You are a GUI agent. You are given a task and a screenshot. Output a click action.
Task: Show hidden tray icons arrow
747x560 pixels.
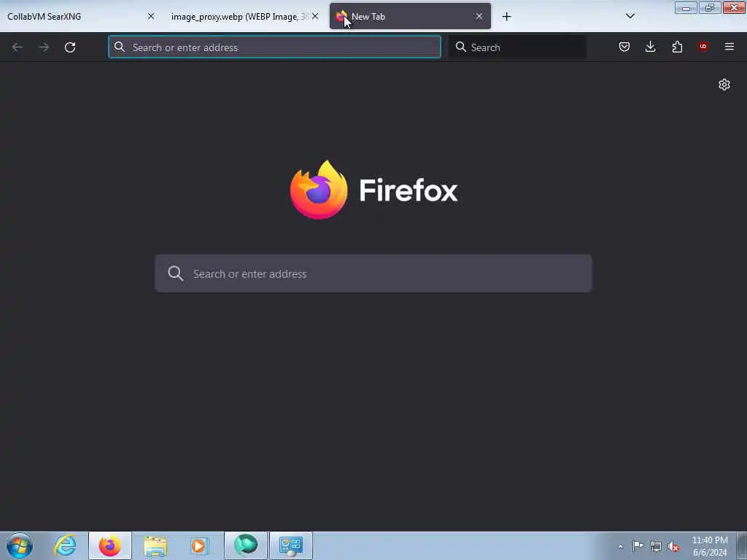pyautogui.click(x=620, y=546)
